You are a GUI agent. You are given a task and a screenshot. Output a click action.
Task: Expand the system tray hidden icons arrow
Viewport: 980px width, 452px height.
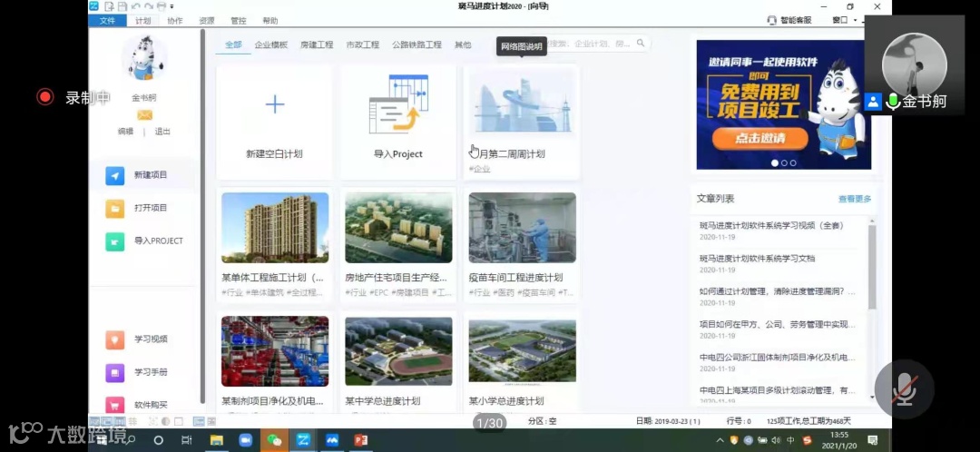click(x=720, y=440)
